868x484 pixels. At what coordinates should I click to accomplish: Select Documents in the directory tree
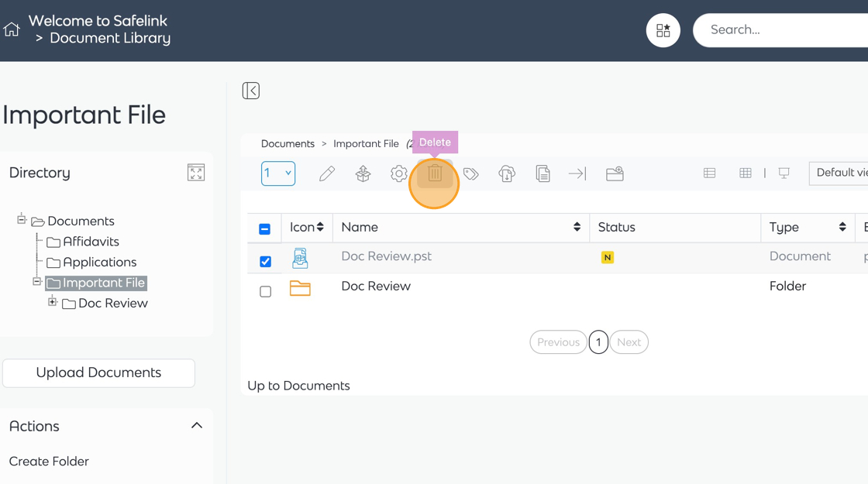point(81,221)
